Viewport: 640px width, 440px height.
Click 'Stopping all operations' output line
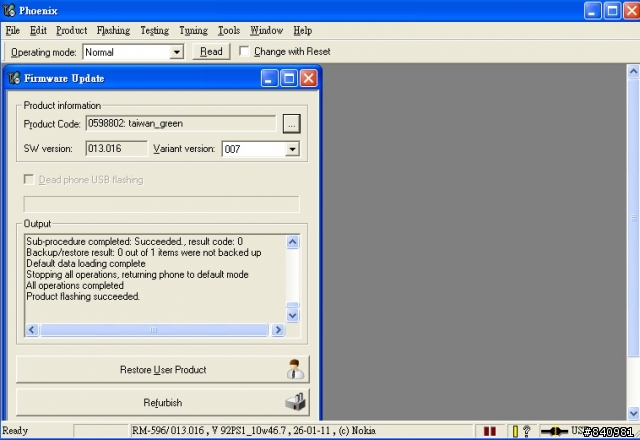pos(137,274)
